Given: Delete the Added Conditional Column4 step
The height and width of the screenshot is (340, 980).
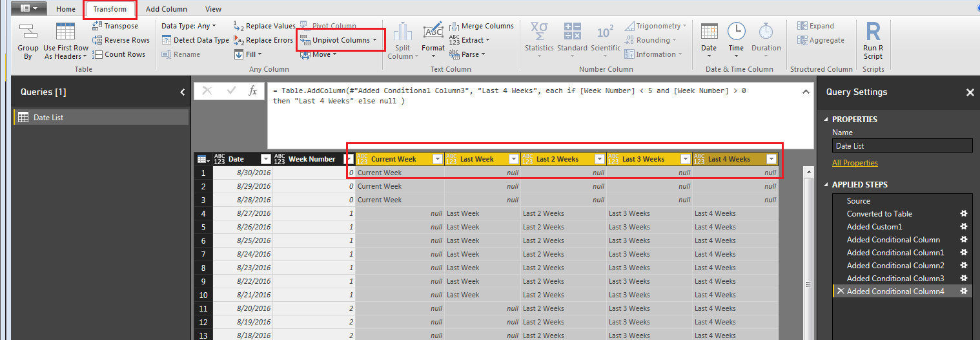Looking at the screenshot, I should click(840, 292).
